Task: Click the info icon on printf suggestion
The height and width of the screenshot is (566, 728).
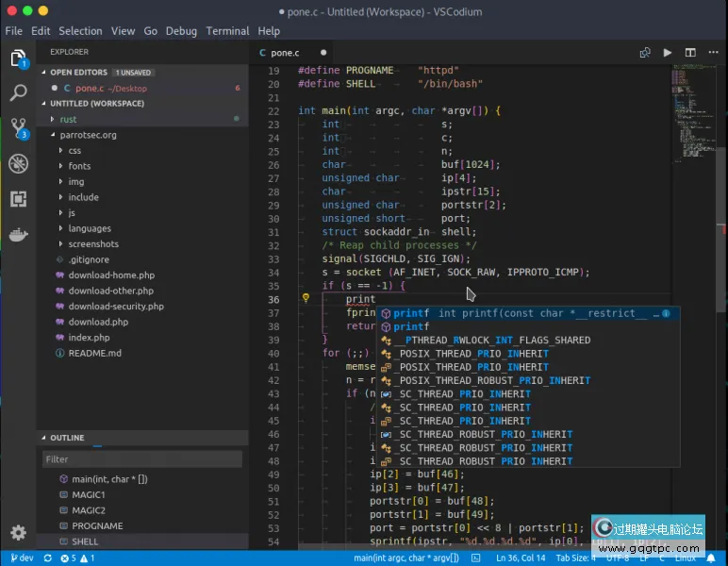Action: click(666, 313)
